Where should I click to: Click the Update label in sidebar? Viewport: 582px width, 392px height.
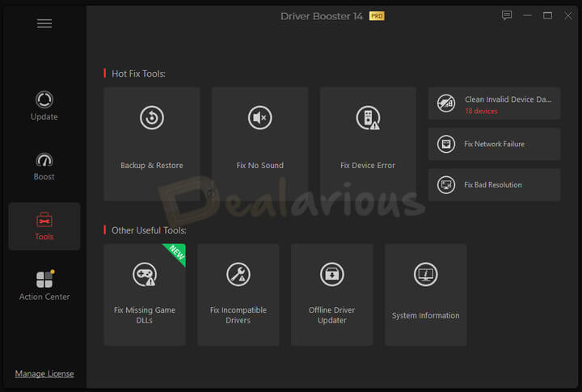(44, 116)
